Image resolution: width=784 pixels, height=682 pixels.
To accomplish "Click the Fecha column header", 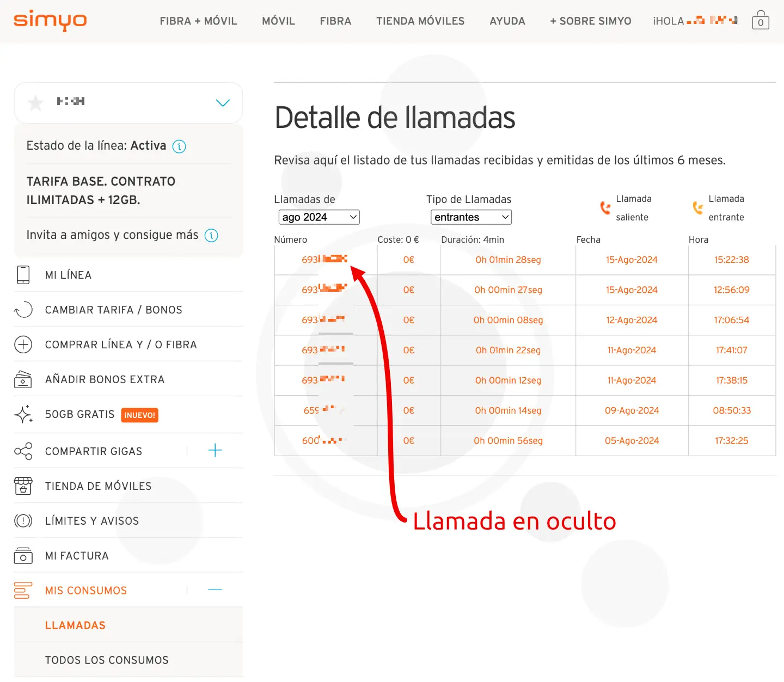I will pyautogui.click(x=589, y=239).
